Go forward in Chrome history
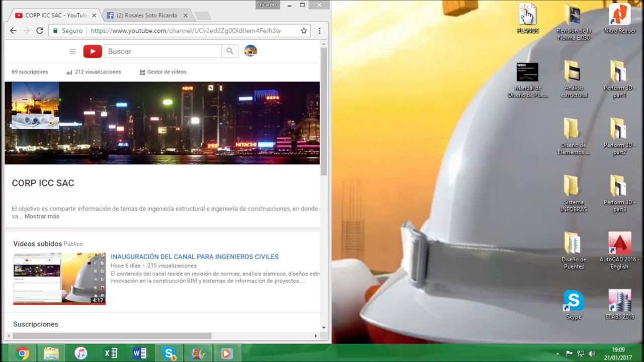This screenshot has height=362, width=644. [27, 31]
